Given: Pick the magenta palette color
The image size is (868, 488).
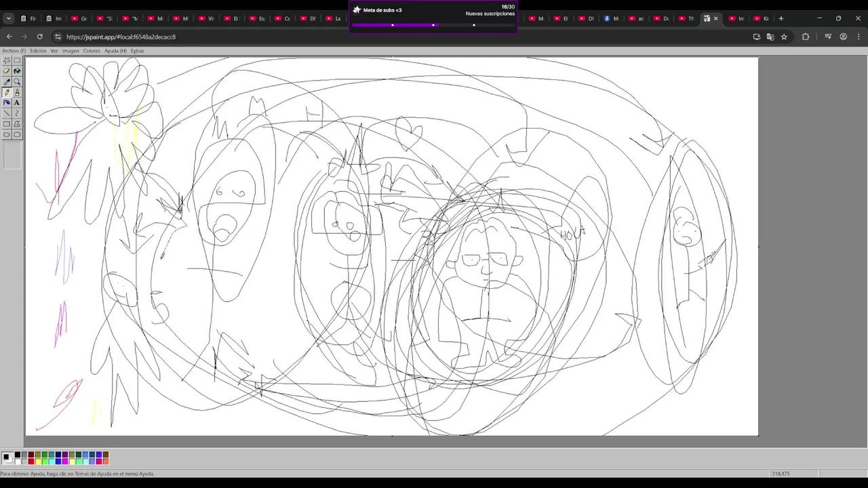Looking at the screenshot, I should (x=65, y=462).
